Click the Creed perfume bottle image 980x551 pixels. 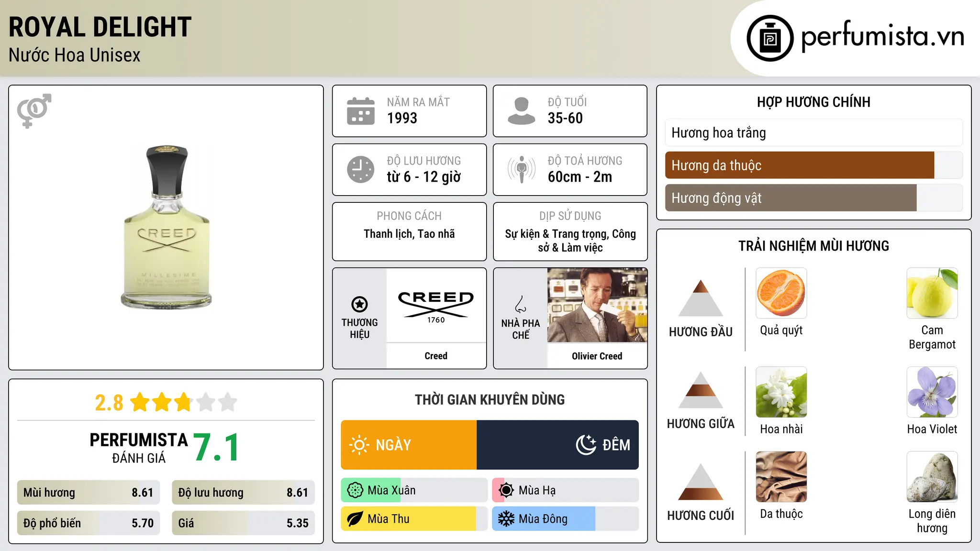167,227
